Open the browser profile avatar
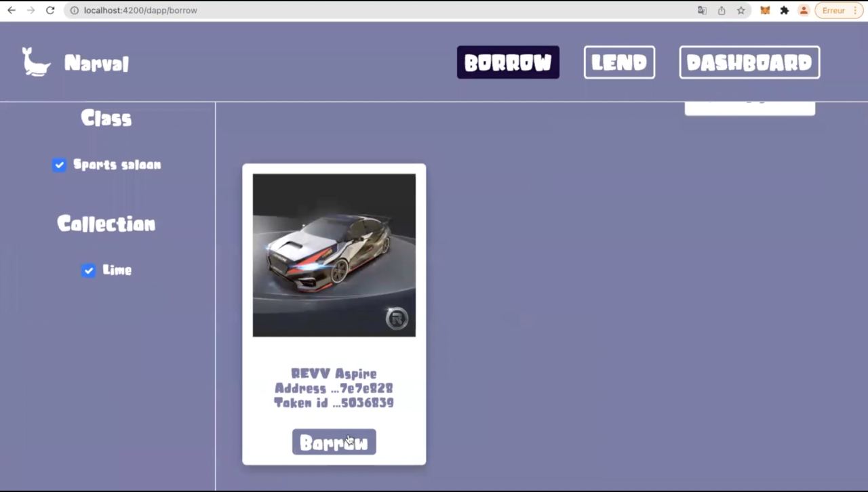 [804, 10]
